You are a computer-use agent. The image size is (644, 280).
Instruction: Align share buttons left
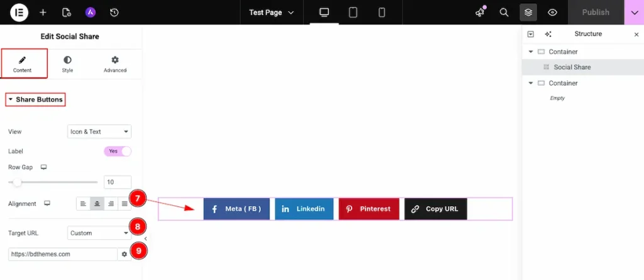[x=84, y=203]
